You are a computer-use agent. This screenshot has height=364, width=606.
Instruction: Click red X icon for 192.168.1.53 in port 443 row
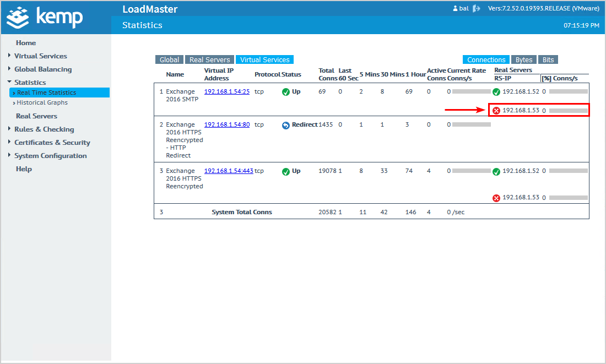click(x=496, y=198)
